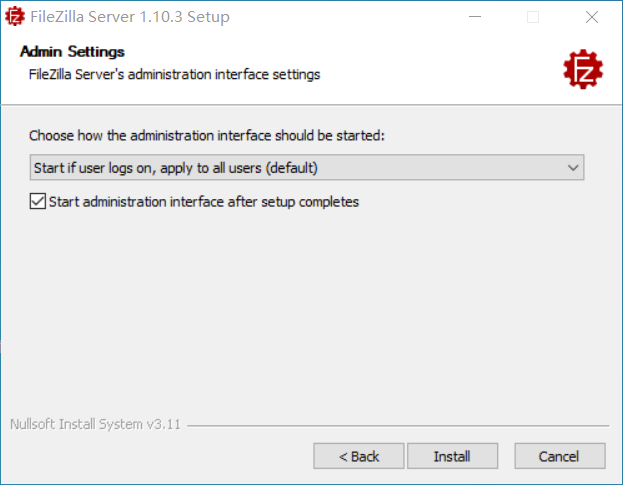623x485 pixels.
Task: Click the 'FileZilla Server 1.10.3 Setup' window title
Action: [x=130, y=17]
